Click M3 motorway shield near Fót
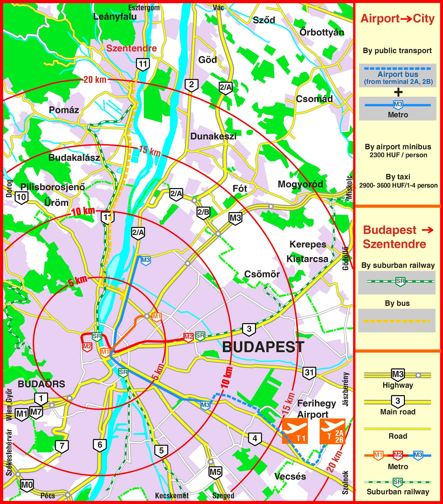 (235, 219)
